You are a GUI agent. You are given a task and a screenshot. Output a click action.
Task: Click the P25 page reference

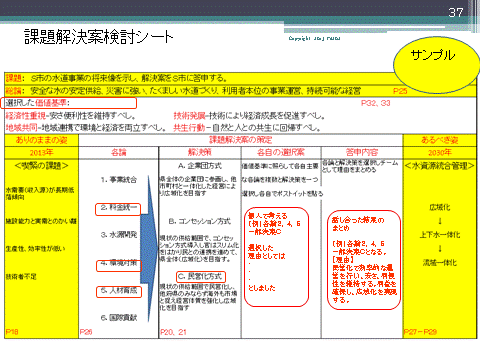tap(400, 91)
